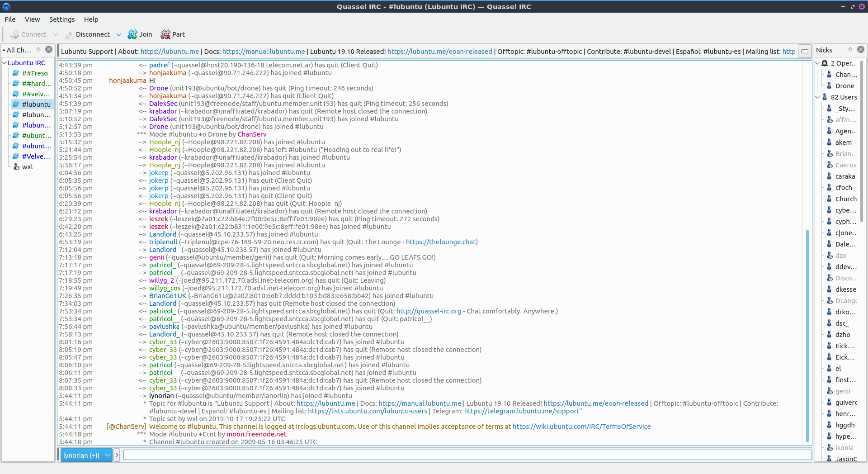Screen dimensions: 868x474
Task: Select the ##Freso channel icon
Action: [16, 73]
